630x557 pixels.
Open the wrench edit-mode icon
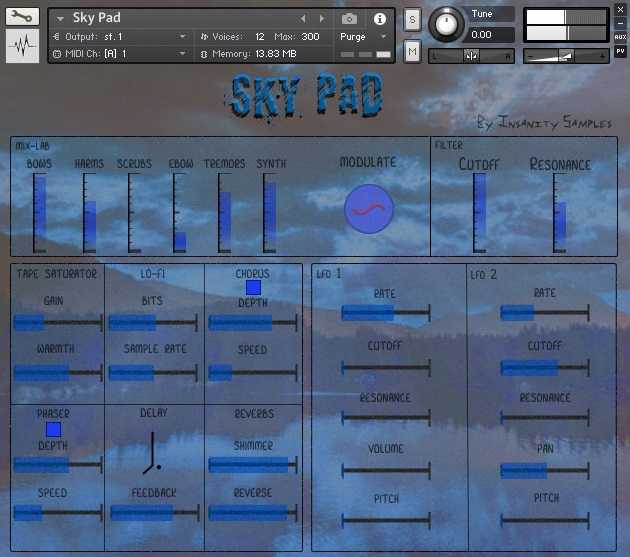(22, 16)
